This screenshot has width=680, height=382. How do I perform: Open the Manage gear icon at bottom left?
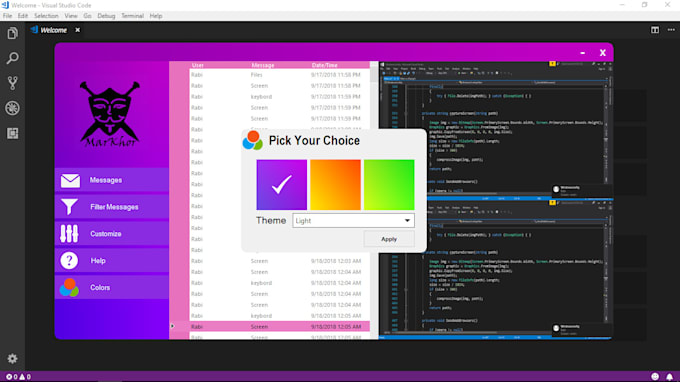pos(12,359)
